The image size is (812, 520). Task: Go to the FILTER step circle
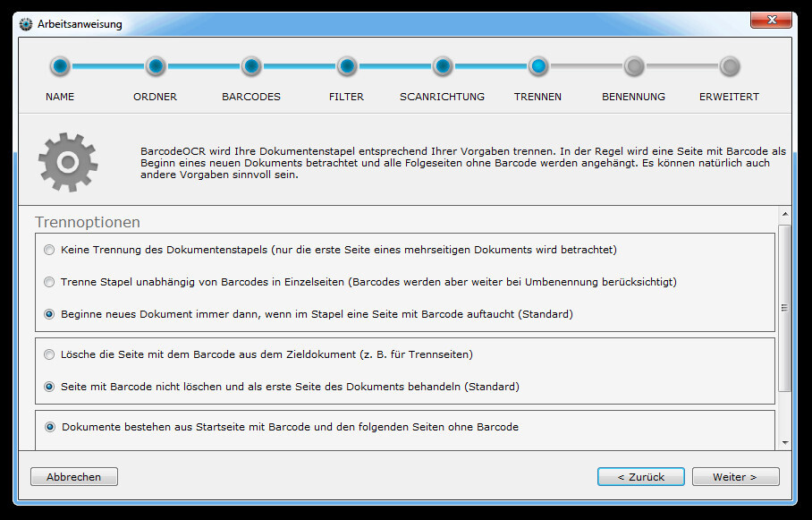pyautogui.click(x=347, y=66)
